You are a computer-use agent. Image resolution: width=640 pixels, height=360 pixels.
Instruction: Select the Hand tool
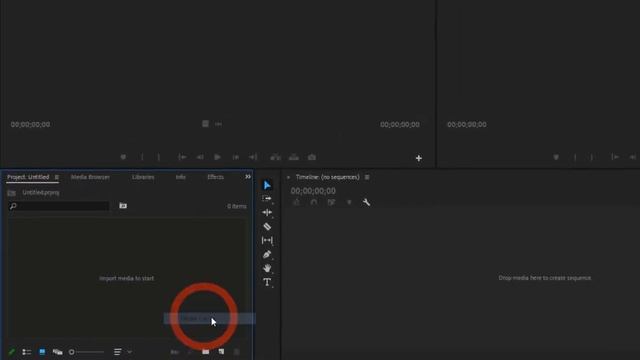click(x=267, y=268)
